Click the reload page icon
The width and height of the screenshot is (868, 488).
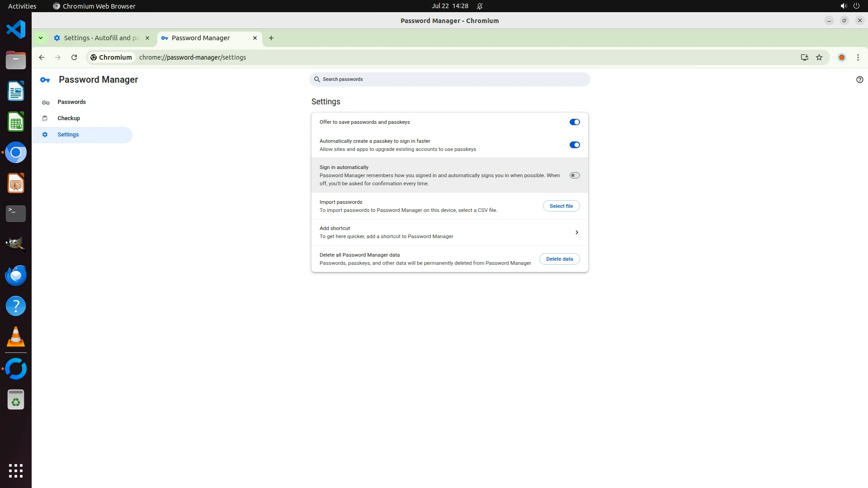[74, 57]
